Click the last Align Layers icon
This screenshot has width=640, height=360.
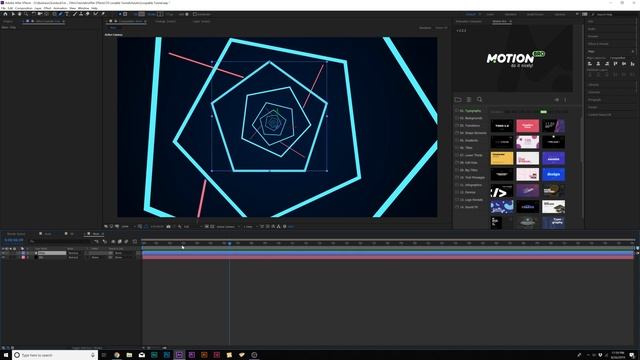[x=632, y=64]
